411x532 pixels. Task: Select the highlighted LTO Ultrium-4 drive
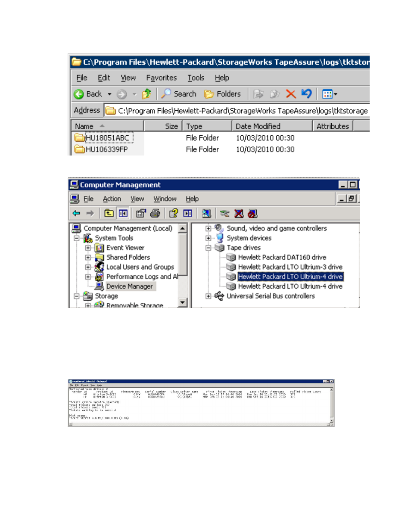click(290, 277)
